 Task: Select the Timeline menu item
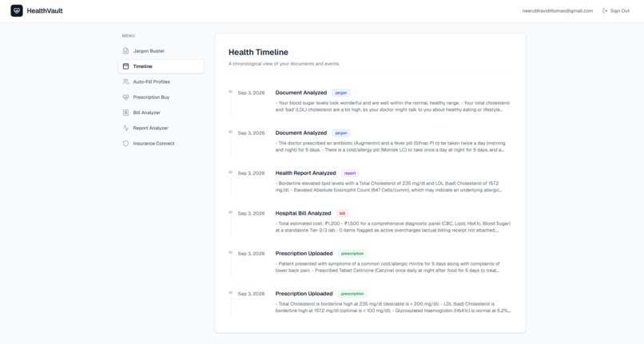click(x=161, y=66)
